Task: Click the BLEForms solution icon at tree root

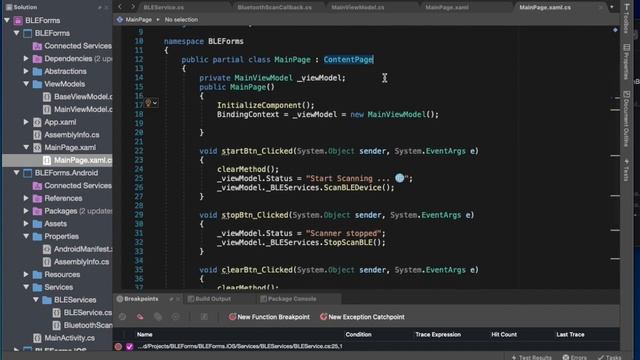Action: (x=18, y=20)
